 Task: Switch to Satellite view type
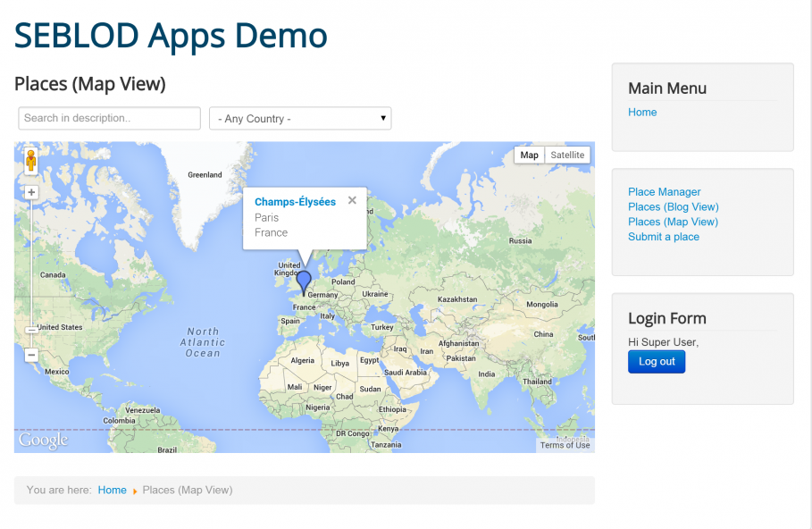(x=567, y=155)
